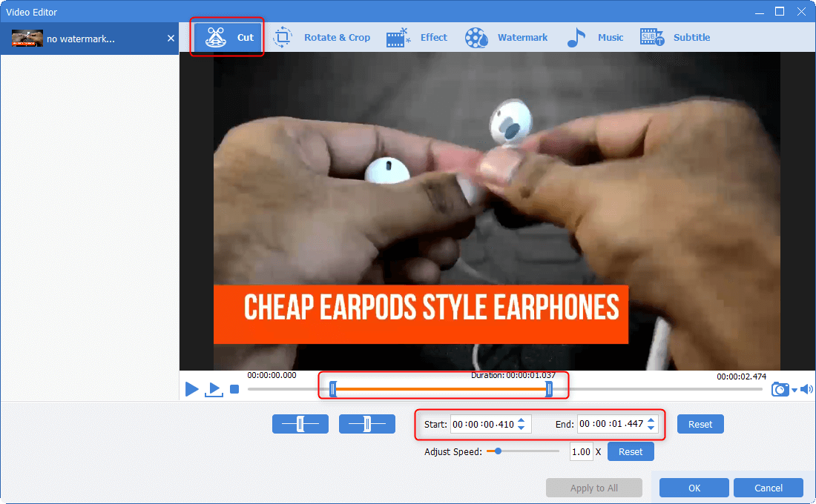Mute audio using the speaker icon
The image size is (816, 504).
point(806,389)
